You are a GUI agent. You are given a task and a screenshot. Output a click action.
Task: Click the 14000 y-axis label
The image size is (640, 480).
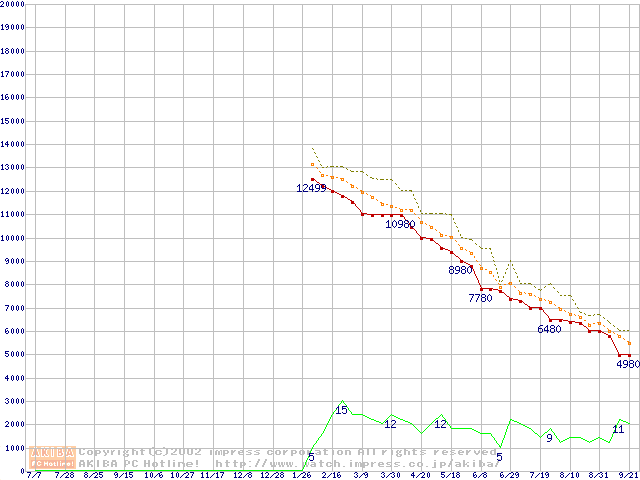(x=13, y=144)
